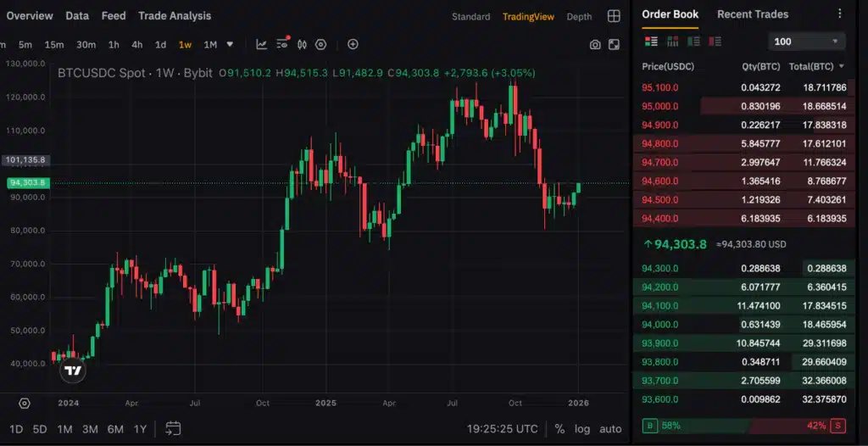Image resolution: width=868 pixels, height=446 pixels.
Task: Select the 6M date range button
Action: pyautogui.click(x=115, y=429)
